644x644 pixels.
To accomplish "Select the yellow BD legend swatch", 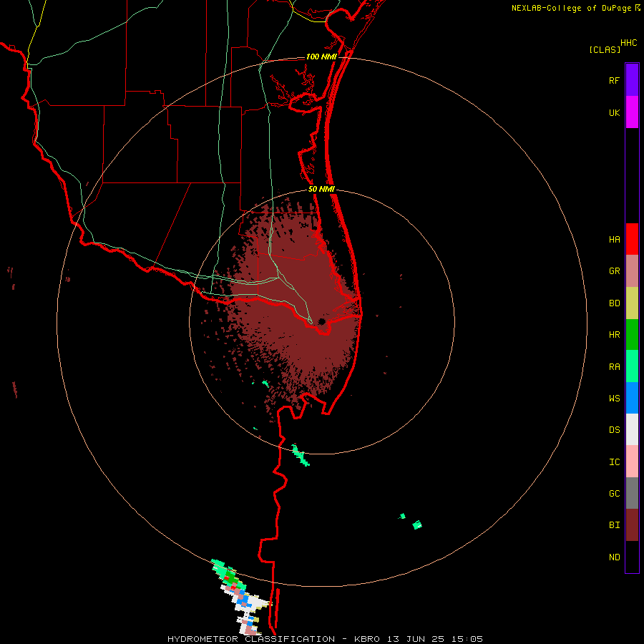I will pos(632,303).
